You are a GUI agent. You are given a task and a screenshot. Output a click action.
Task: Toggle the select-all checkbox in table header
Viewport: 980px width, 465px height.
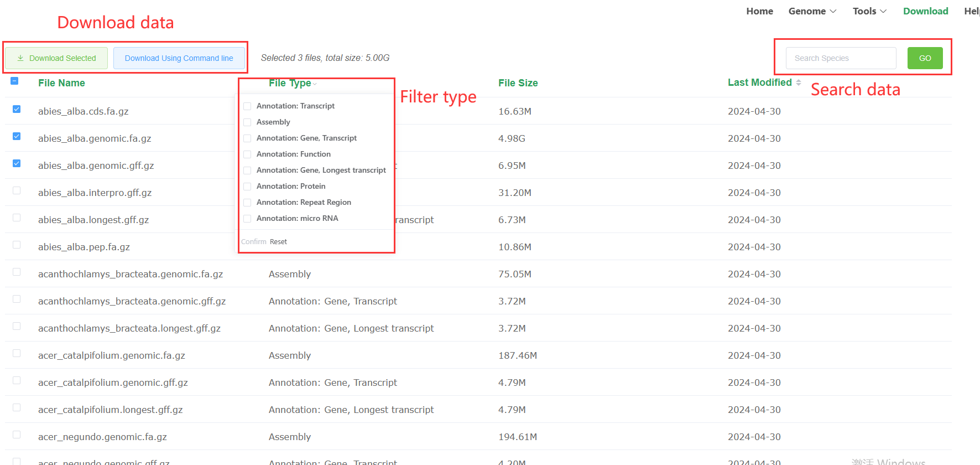click(14, 81)
